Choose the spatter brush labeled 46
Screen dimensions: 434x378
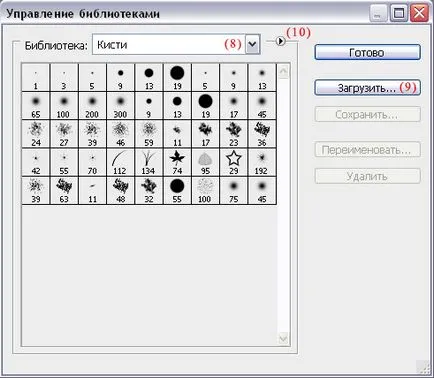[x=120, y=134]
